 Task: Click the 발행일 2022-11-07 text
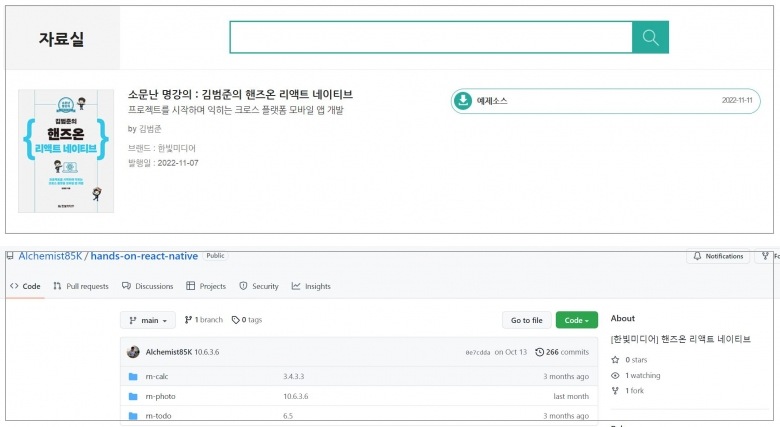[x=163, y=163]
